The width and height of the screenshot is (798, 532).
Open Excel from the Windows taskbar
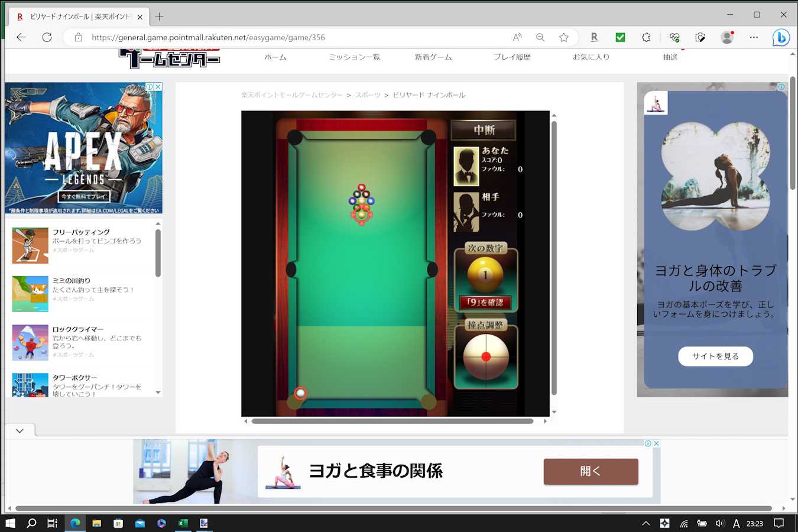183,523
